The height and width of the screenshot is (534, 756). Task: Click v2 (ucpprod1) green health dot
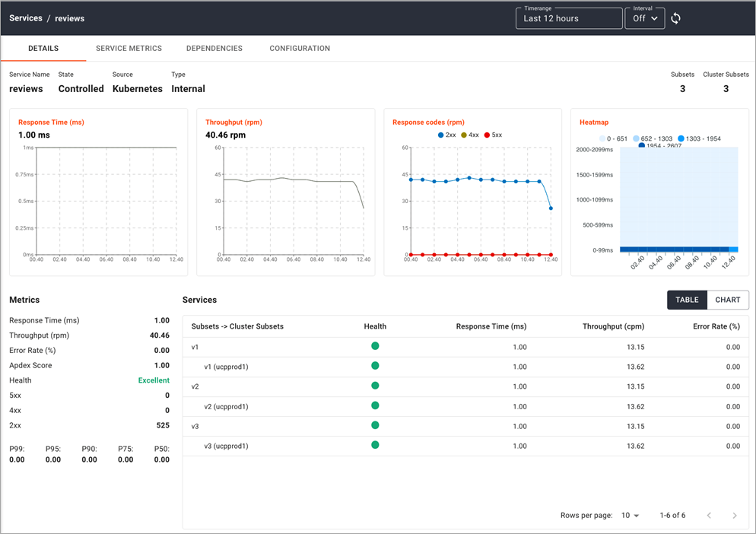tap(375, 405)
